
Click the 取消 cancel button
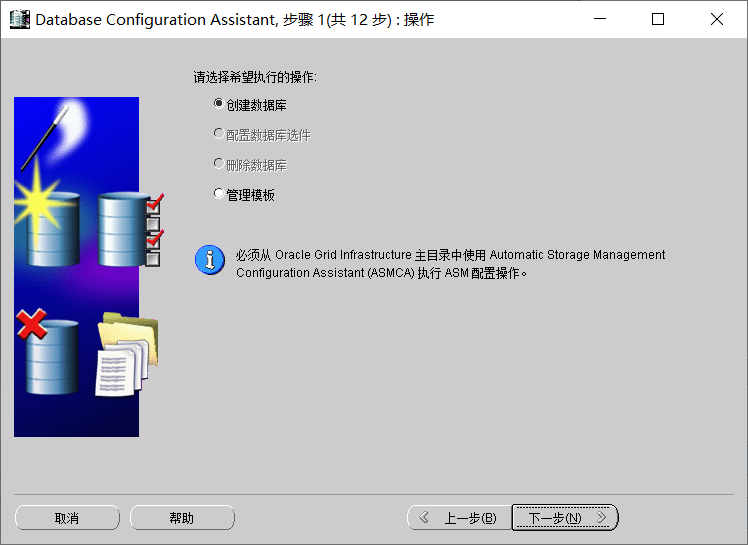(67, 518)
